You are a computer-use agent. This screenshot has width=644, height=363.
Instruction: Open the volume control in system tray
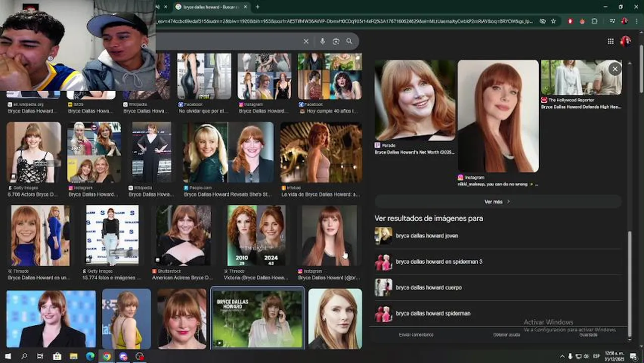[586, 356]
